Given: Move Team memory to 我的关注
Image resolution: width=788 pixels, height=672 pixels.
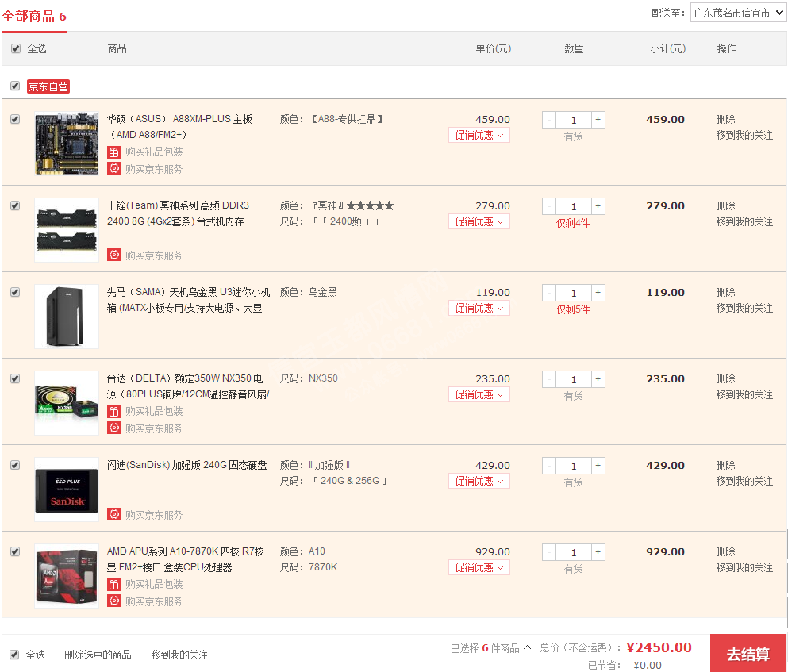Looking at the screenshot, I should coord(744,221).
